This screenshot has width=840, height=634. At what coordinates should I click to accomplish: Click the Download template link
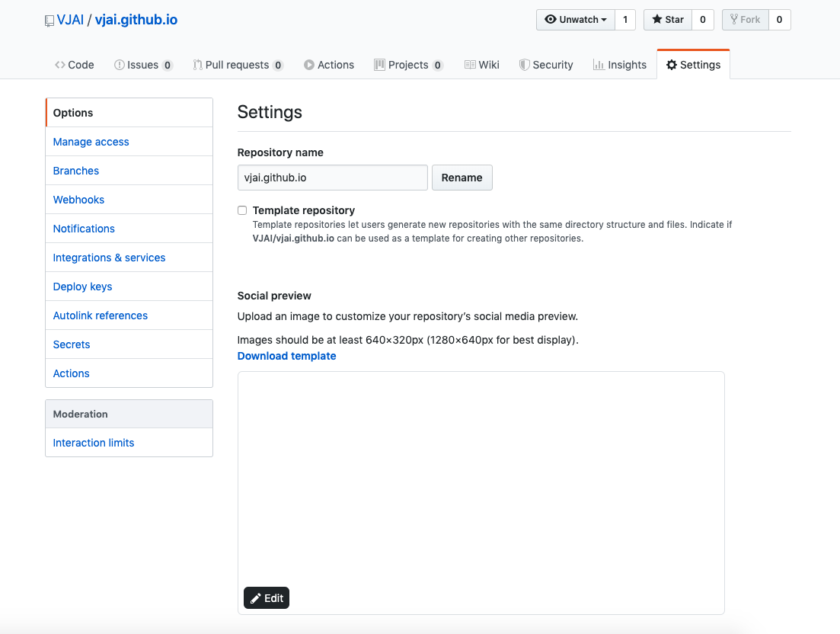point(286,356)
